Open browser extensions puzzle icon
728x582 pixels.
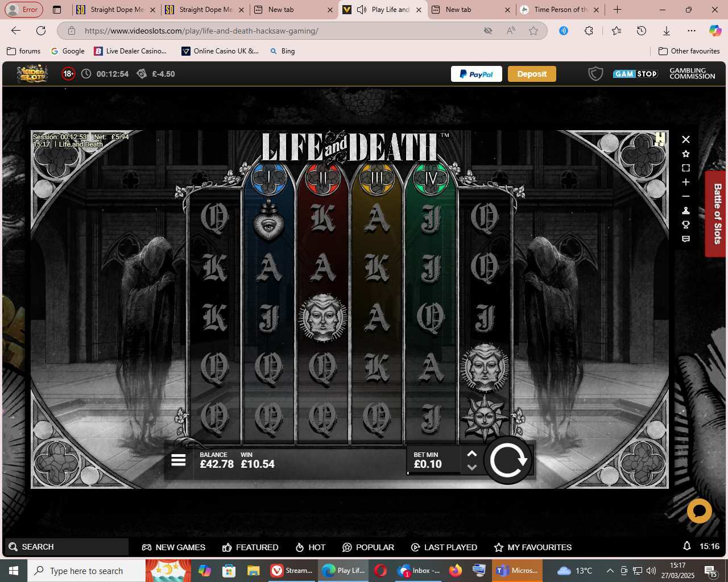tap(589, 31)
